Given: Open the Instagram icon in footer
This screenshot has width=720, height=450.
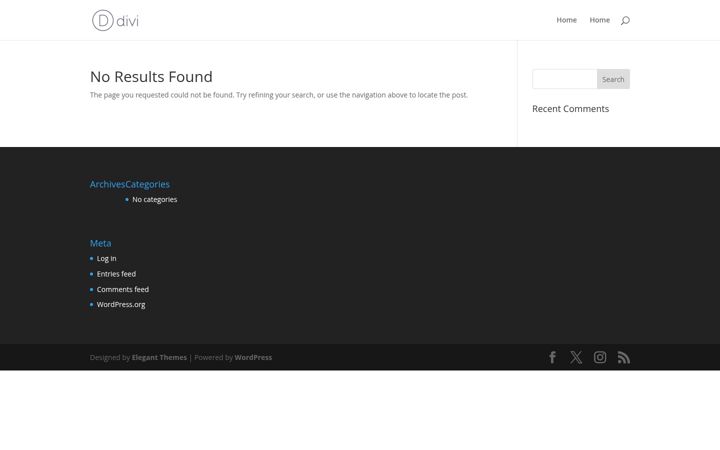Looking at the screenshot, I should pos(600,357).
